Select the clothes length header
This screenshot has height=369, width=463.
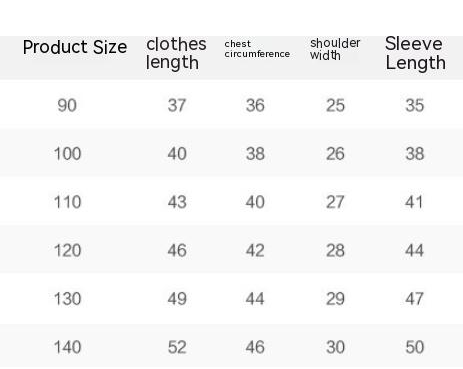tap(176, 53)
